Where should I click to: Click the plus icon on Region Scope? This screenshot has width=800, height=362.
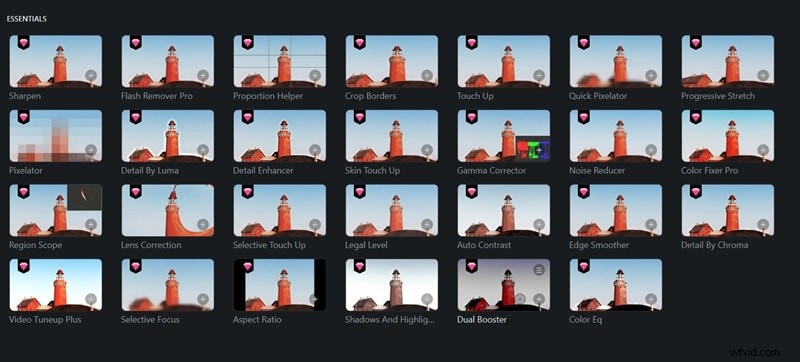click(91, 224)
